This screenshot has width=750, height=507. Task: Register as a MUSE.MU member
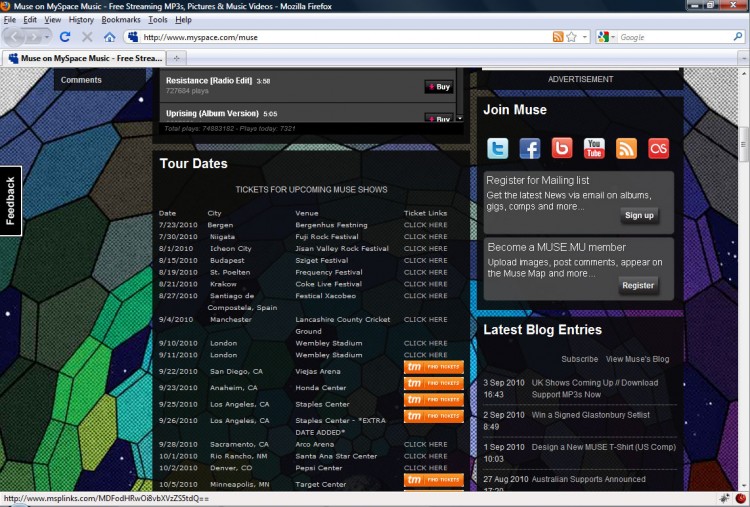click(x=638, y=286)
